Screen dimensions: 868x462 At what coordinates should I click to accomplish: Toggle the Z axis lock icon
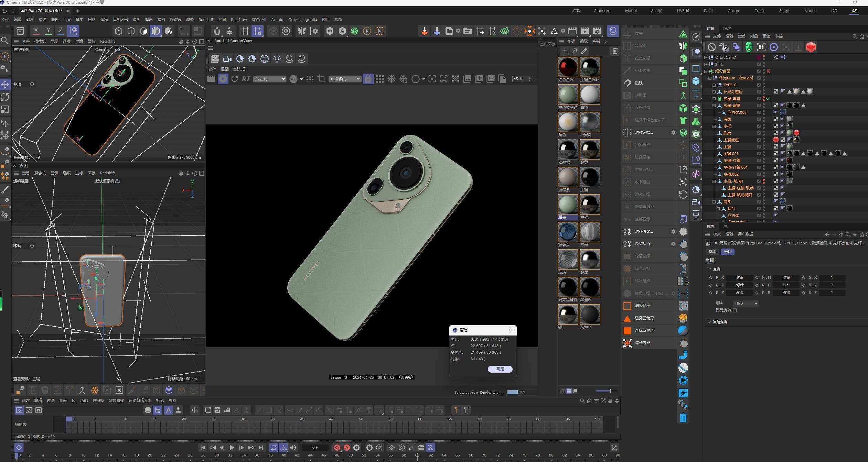pos(61,31)
